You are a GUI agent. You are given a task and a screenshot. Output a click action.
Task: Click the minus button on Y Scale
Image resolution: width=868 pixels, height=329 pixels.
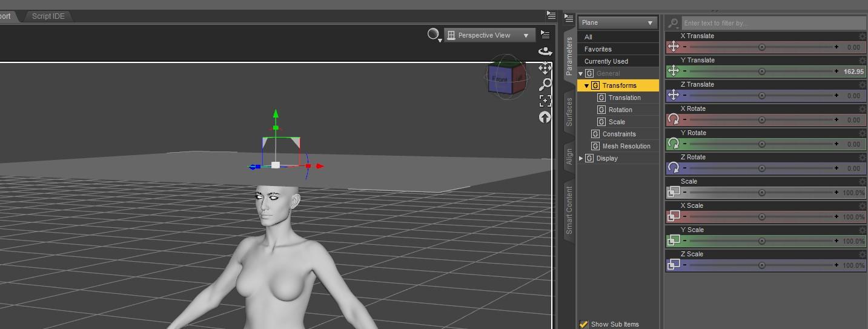685,241
